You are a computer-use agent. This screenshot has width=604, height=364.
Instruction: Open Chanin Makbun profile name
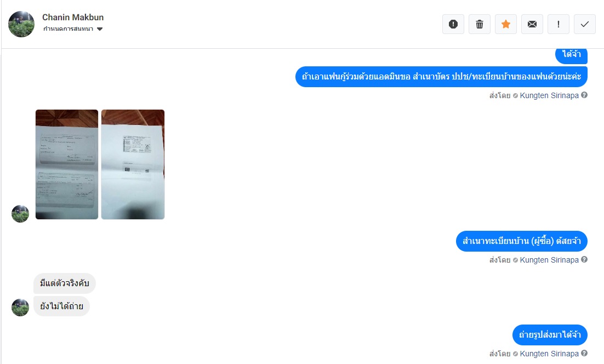[73, 18]
